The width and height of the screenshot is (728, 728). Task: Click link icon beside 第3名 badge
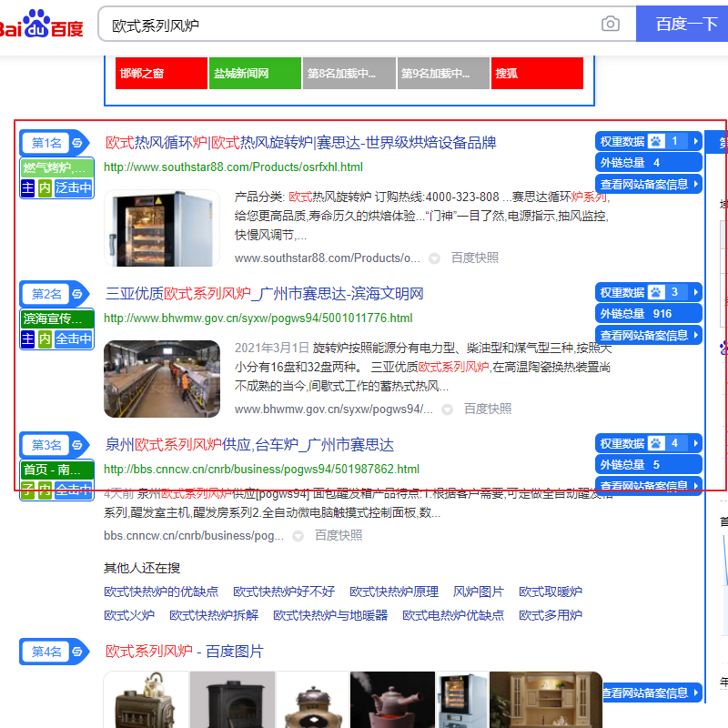[77, 445]
